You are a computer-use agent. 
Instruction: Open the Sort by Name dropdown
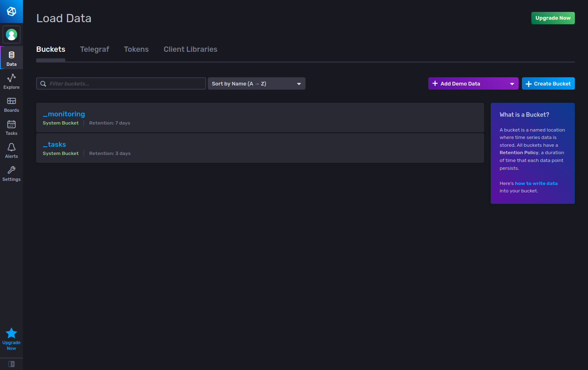pyautogui.click(x=256, y=83)
